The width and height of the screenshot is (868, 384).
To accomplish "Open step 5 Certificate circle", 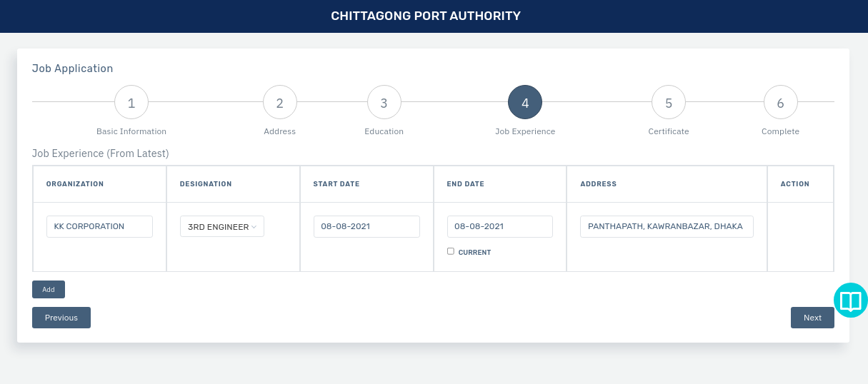I will (669, 103).
